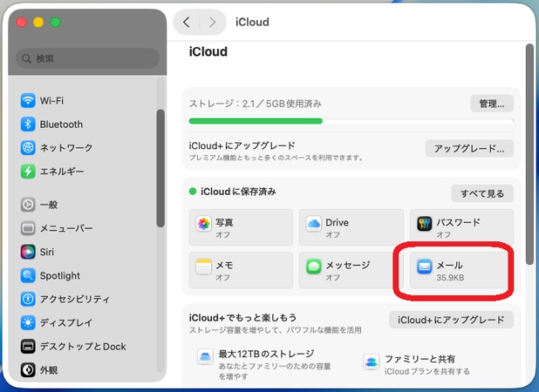Open エネルギー label in sidebar
539x392 pixels.
(x=62, y=172)
